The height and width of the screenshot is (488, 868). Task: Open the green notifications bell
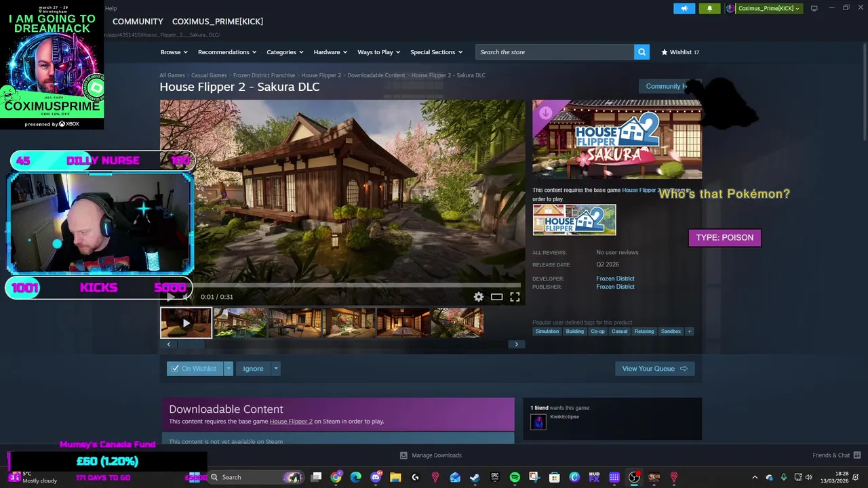click(x=709, y=8)
